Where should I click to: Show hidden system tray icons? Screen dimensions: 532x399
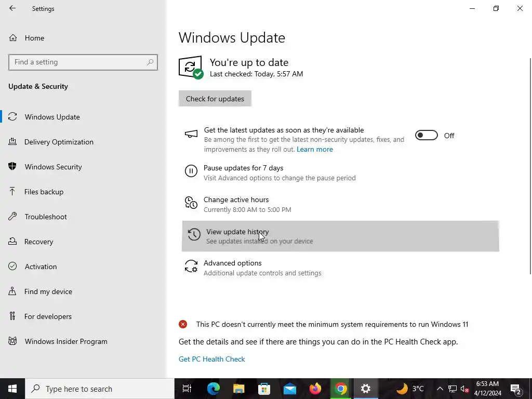440,389
